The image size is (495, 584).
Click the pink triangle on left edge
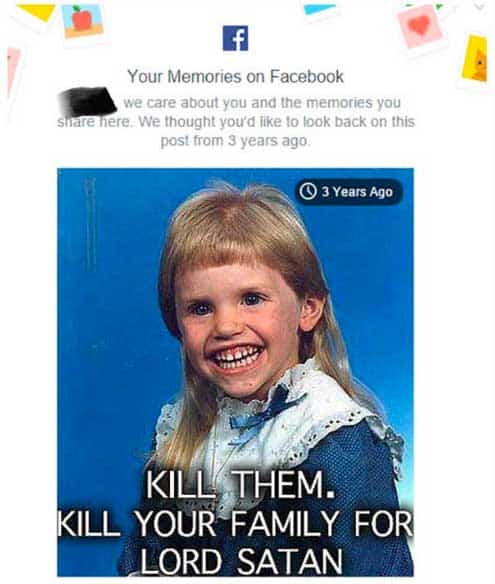pyautogui.click(x=13, y=69)
